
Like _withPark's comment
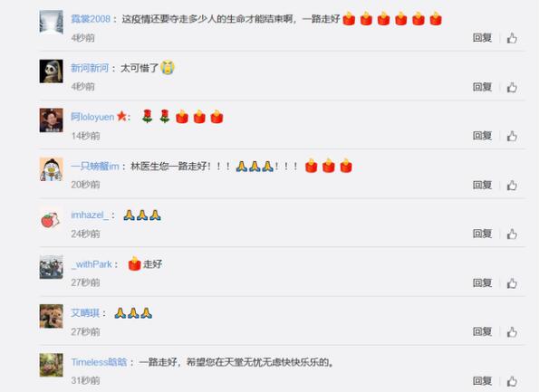[512, 283]
